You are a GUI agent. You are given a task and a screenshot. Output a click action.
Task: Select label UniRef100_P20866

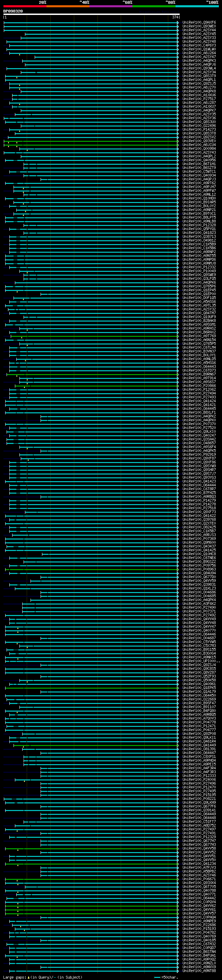[x=199, y=386]
